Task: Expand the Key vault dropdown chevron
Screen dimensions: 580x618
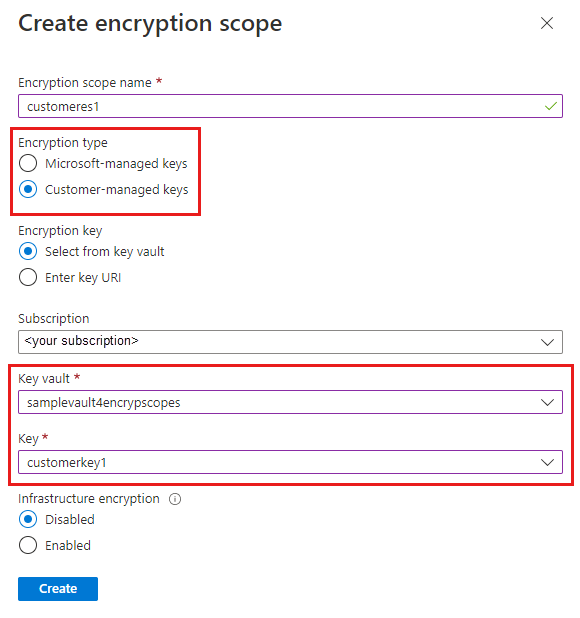Action: click(x=547, y=402)
